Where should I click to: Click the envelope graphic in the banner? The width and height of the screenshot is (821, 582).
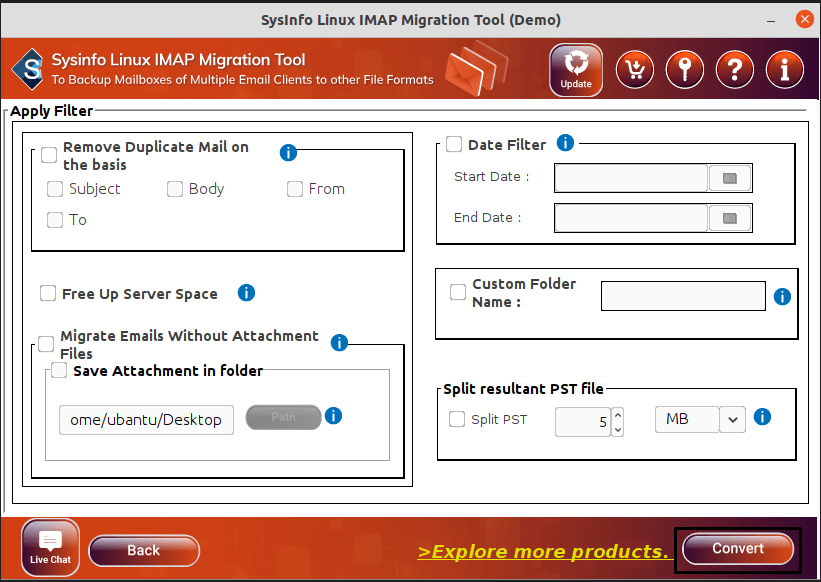click(475, 69)
